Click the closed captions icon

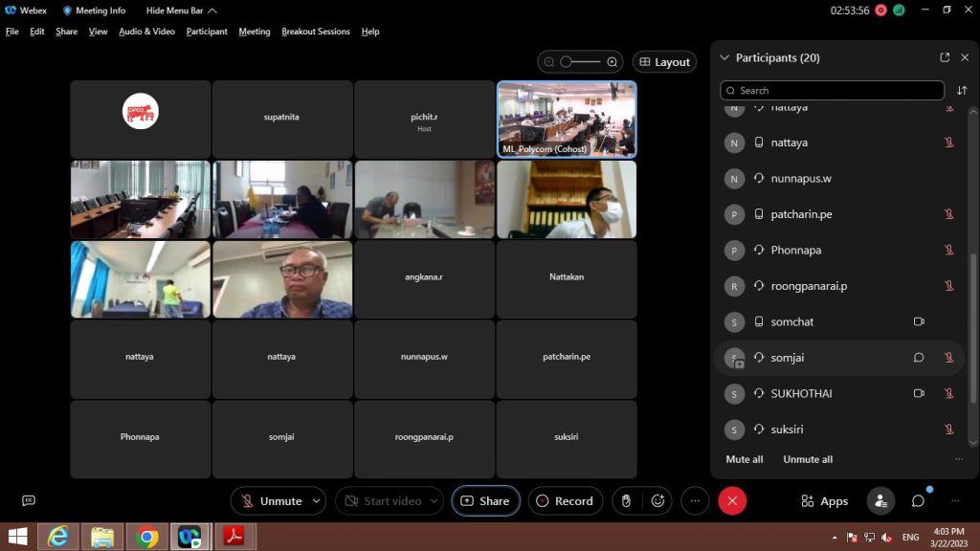29,500
